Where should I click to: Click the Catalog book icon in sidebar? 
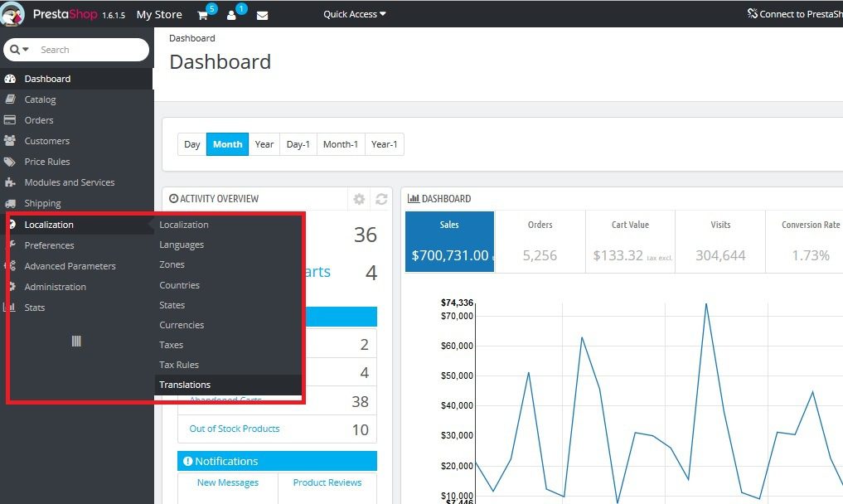[10, 99]
